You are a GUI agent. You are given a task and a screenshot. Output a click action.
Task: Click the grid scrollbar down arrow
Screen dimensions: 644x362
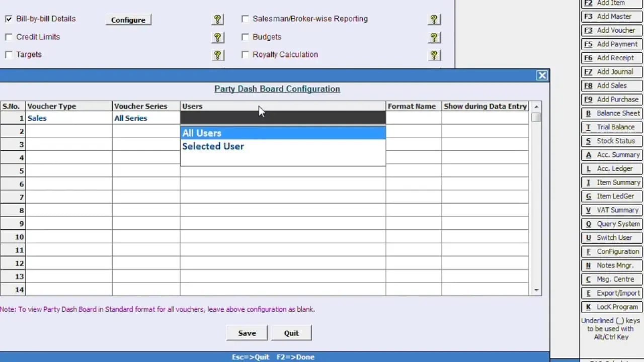(536, 290)
